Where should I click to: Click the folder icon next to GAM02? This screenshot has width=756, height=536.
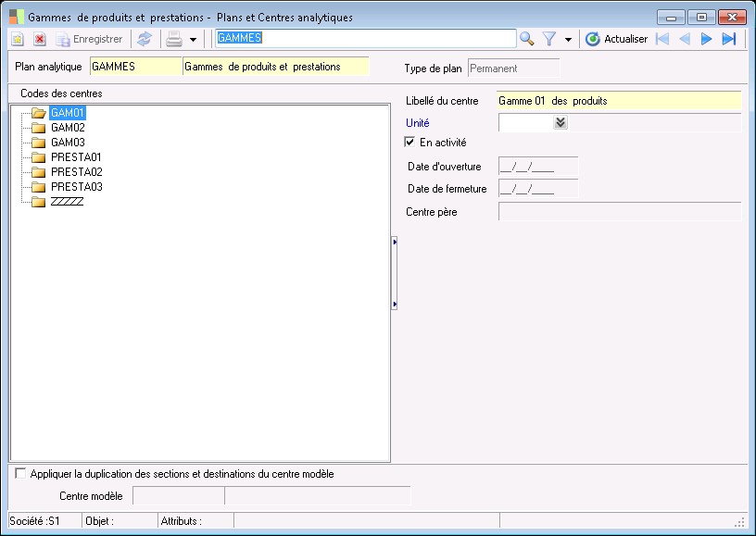tap(39, 128)
